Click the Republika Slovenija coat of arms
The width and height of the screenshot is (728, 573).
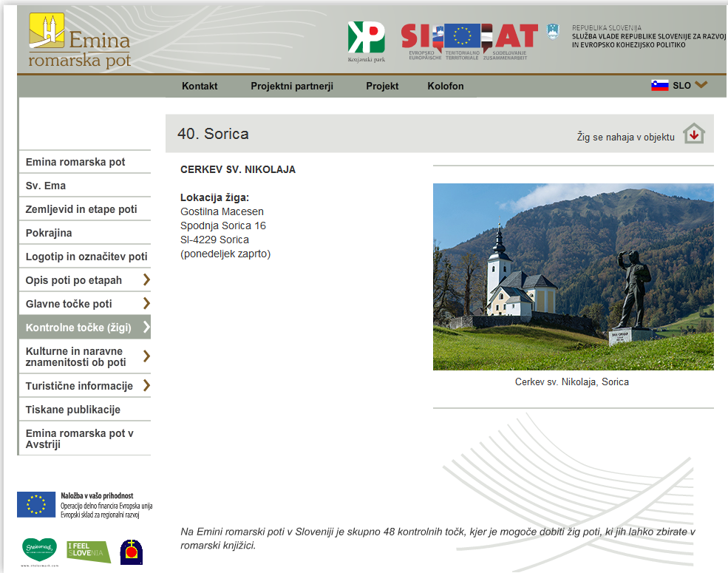point(553,32)
